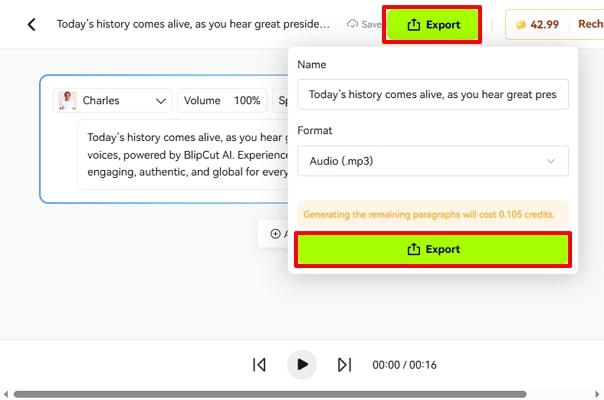Open the Format dropdown Audio (.mp3)
Image resolution: width=604 pixels, height=400 pixels.
[433, 161]
